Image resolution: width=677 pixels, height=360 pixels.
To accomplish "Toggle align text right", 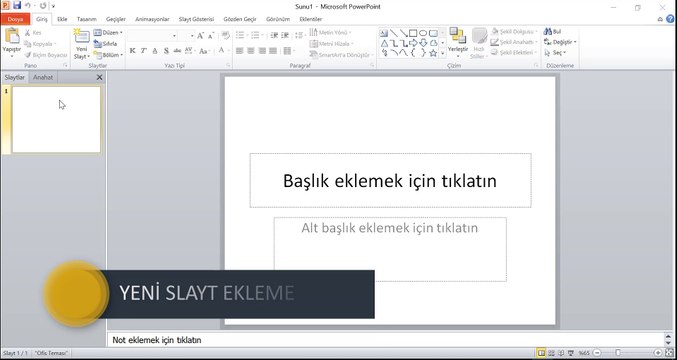I will (x=262, y=51).
